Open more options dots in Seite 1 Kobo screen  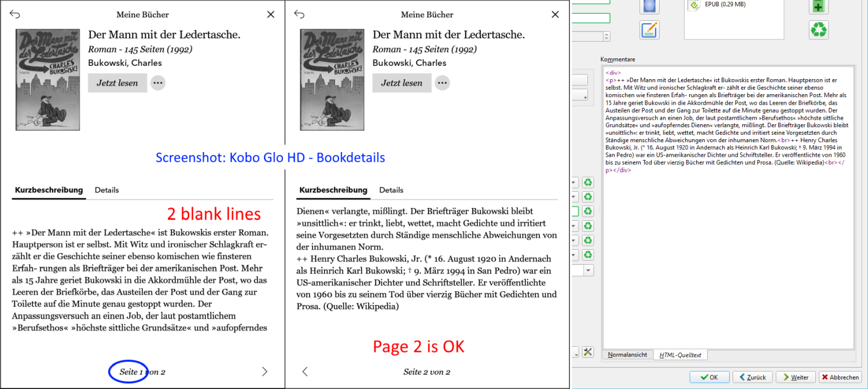click(158, 83)
